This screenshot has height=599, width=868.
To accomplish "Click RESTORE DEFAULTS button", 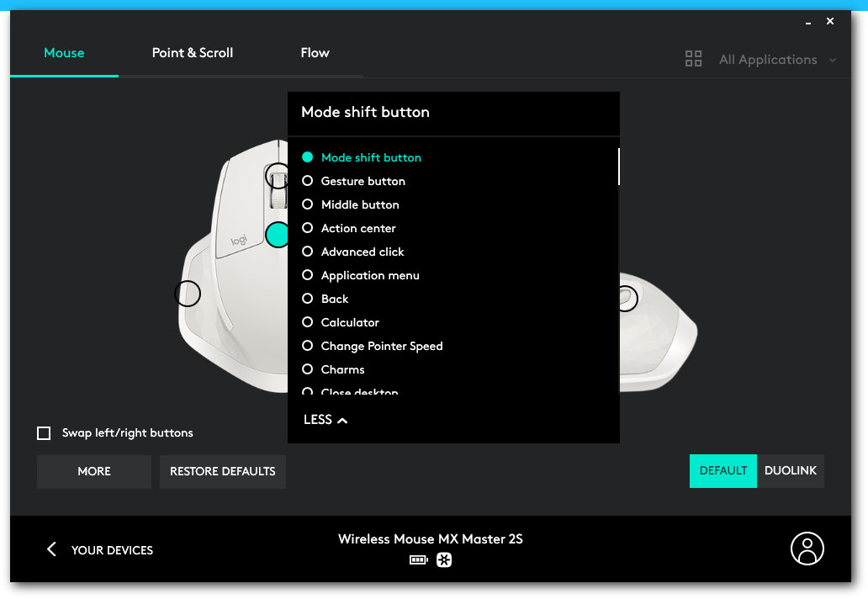I will point(223,472).
